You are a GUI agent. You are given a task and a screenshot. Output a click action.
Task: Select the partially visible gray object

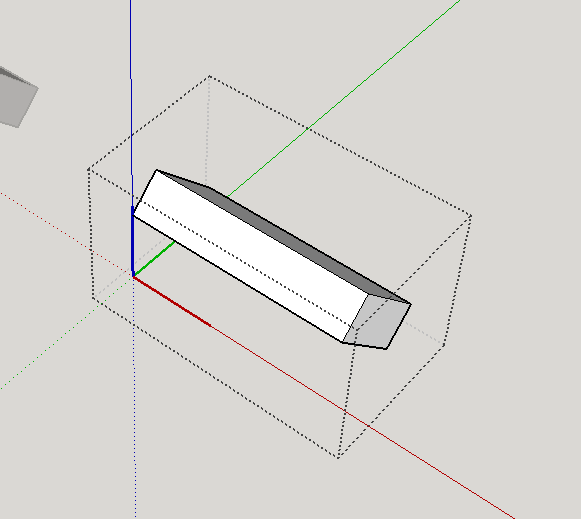point(17,97)
